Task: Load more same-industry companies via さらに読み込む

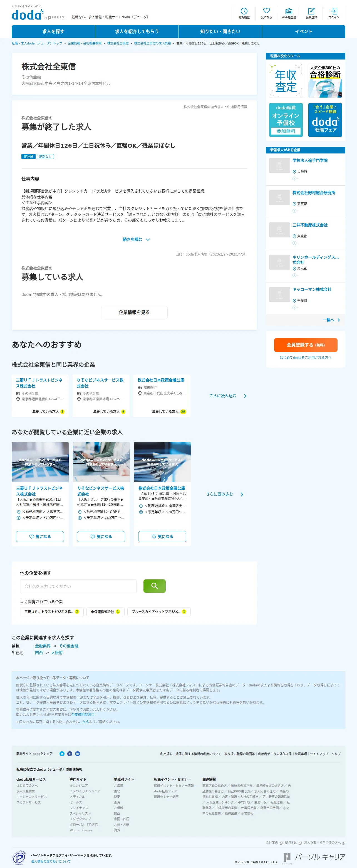Action: 228,396
